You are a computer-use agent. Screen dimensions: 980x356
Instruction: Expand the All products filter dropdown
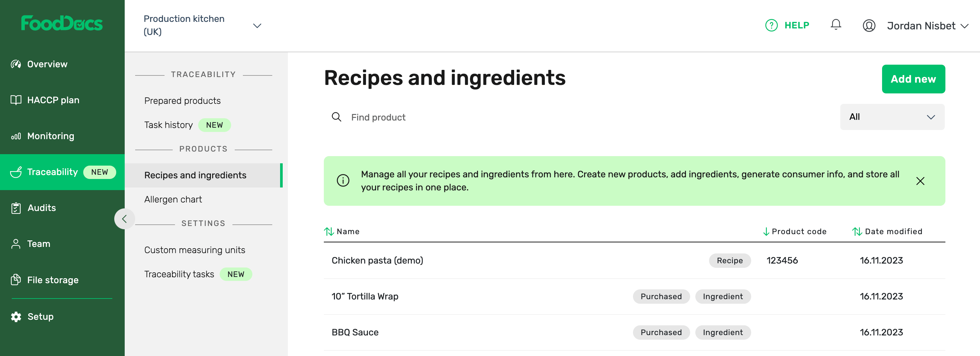click(x=892, y=117)
